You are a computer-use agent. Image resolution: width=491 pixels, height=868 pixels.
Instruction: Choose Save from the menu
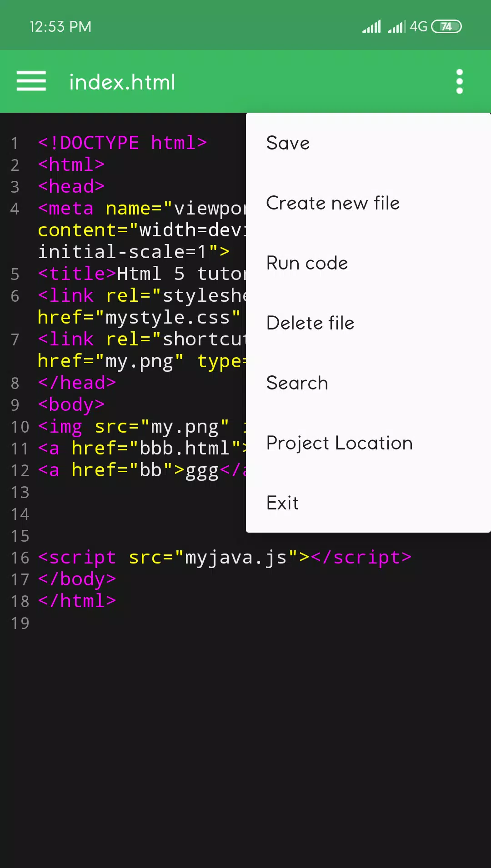(368, 143)
